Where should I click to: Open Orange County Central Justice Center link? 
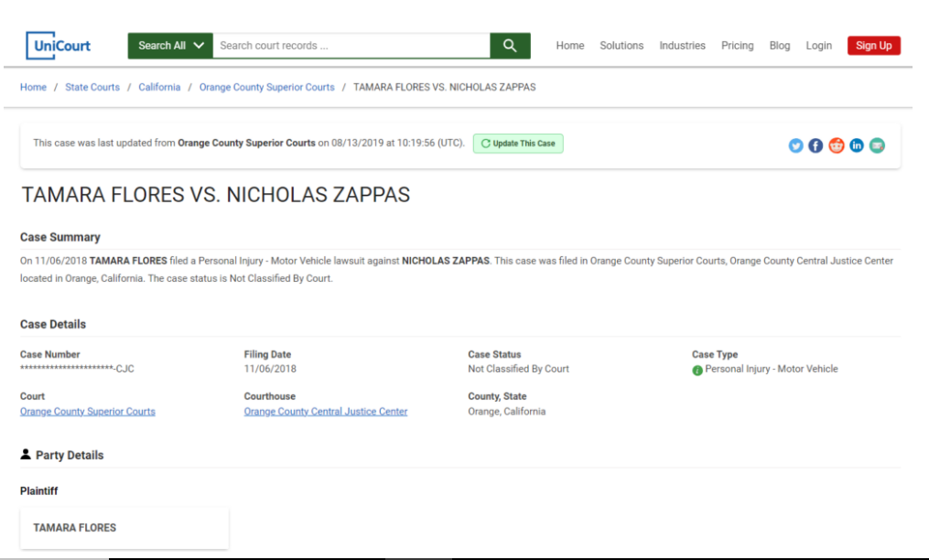pyautogui.click(x=325, y=412)
